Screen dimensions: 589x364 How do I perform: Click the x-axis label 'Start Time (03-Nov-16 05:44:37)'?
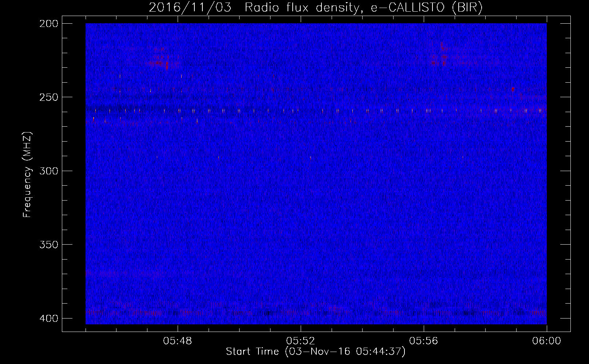point(316,352)
